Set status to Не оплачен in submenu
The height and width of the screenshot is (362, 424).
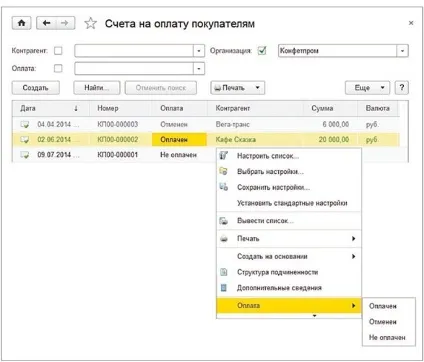pos(389,337)
